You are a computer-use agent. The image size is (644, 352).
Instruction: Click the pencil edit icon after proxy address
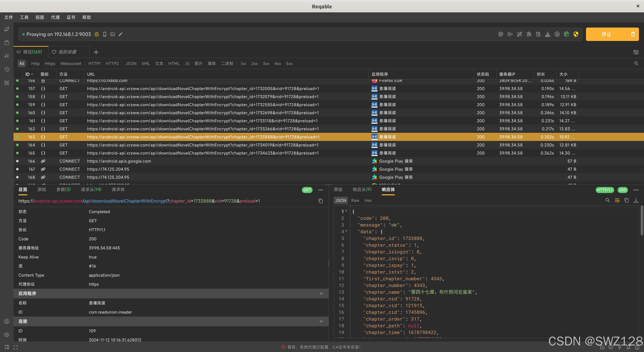pos(121,34)
